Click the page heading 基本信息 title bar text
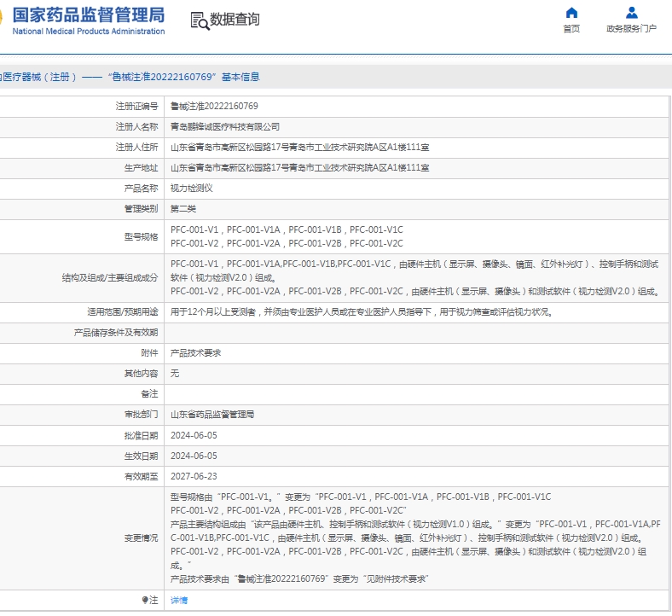Screen dimensions: 672x616 240,77
